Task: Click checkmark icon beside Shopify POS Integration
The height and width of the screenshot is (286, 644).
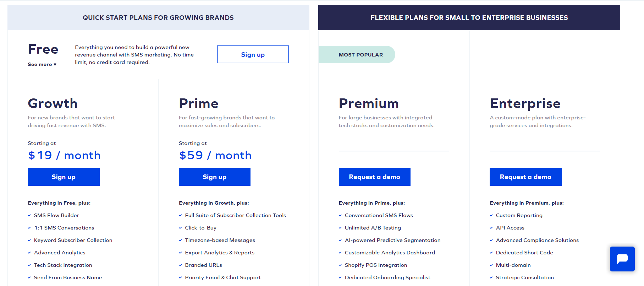Action: point(340,265)
